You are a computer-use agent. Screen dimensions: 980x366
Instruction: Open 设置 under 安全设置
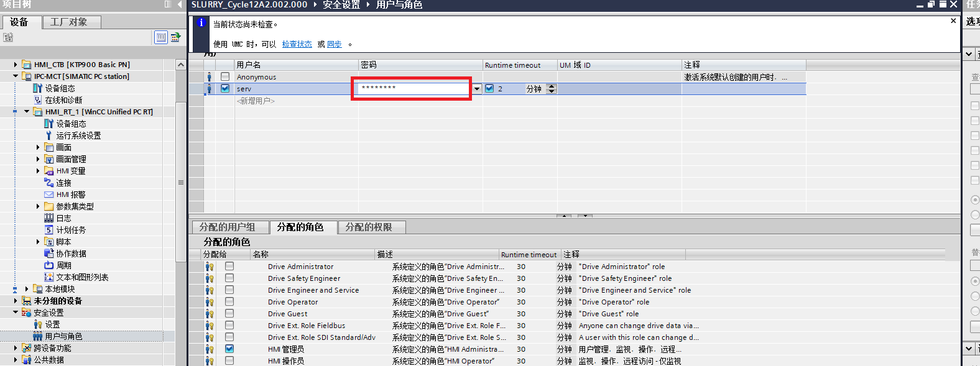pos(52,324)
